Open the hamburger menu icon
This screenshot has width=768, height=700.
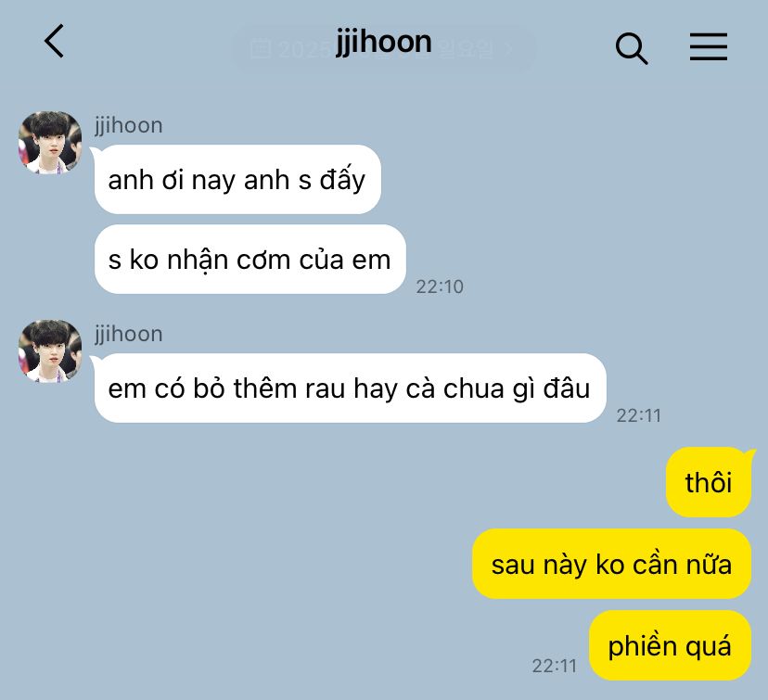tap(709, 47)
